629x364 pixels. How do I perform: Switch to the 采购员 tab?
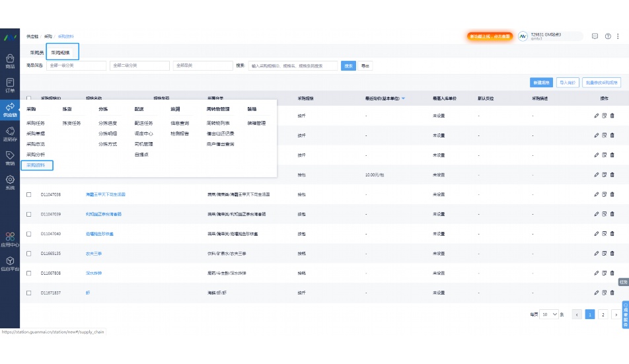coord(36,52)
